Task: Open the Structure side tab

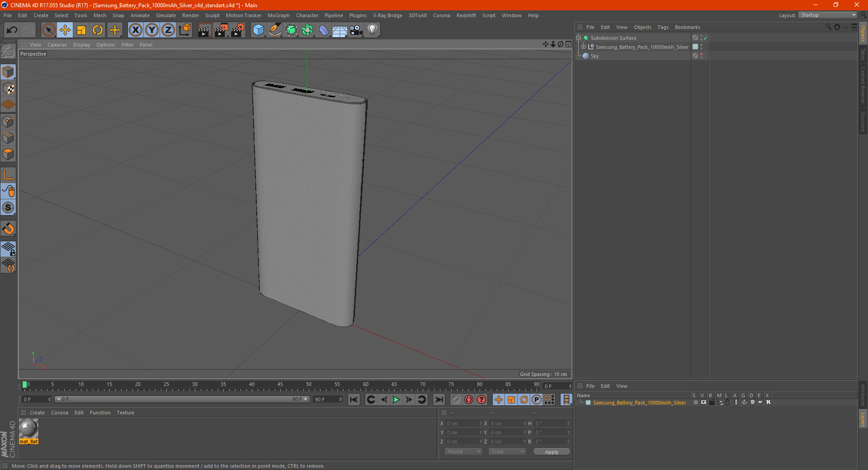Action: 863,121
